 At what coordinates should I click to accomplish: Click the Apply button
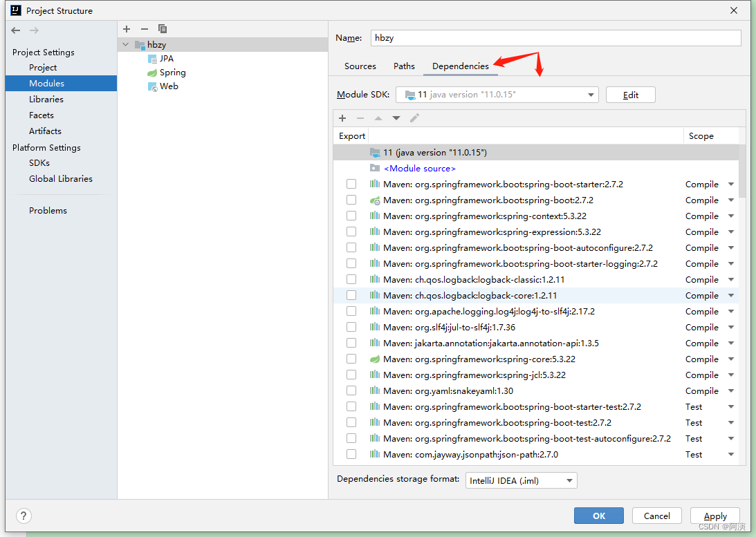pyautogui.click(x=715, y=516)
